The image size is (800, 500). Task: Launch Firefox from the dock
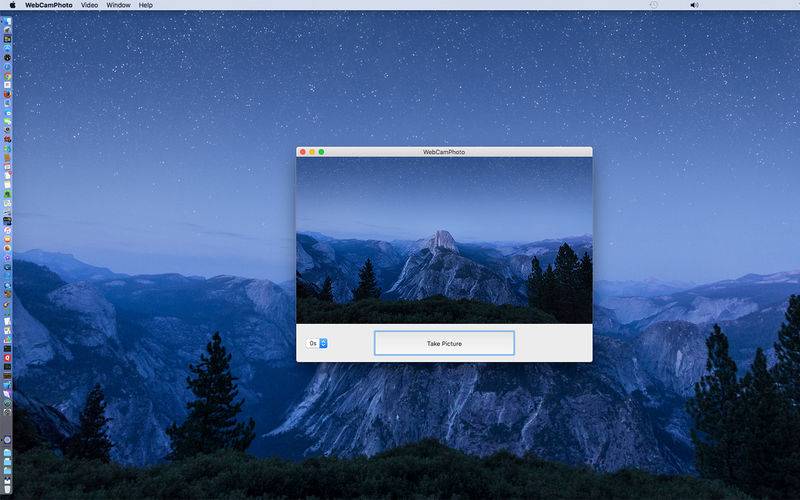click(x=8, y=94)
